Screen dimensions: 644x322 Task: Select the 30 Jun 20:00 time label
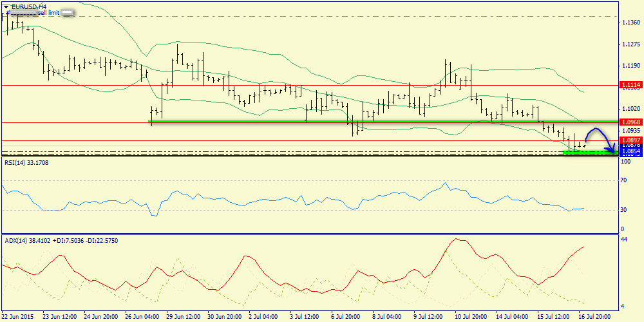click(224, 317)
